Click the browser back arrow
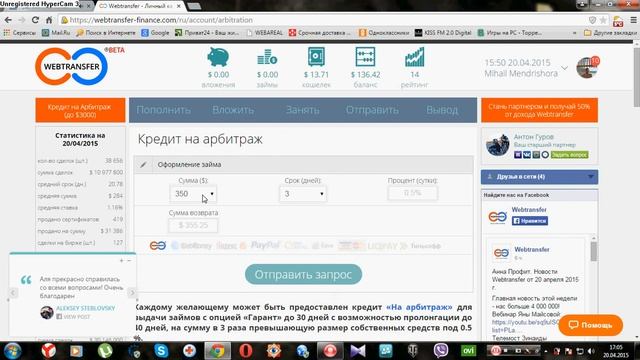Screen dimensions: 640x360 [8, 20]
